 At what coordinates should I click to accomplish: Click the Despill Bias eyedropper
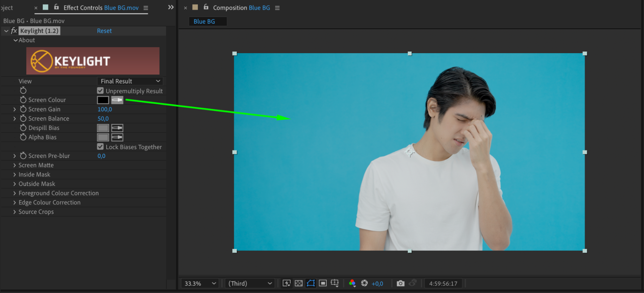click(117, 128)
